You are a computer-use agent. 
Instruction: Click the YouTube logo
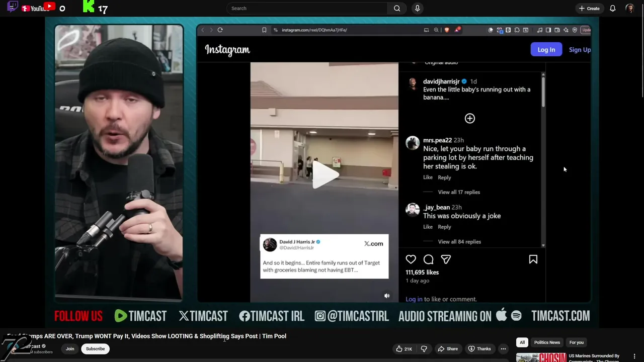pyautogui.click(x=38, y=8)
